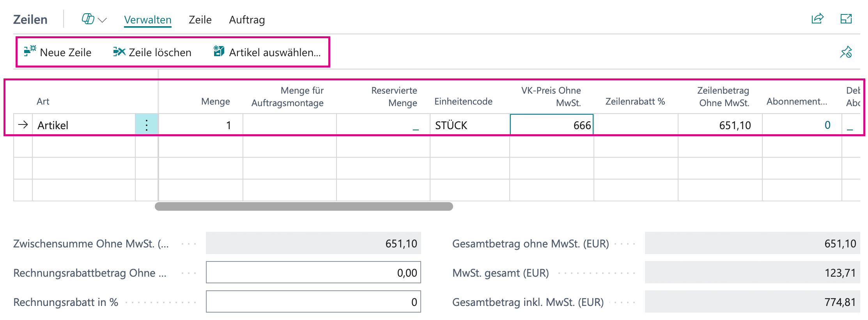This screenshot has width=868, height=320.
Task: Open the Auftrag menu
Action: [247, 20]
